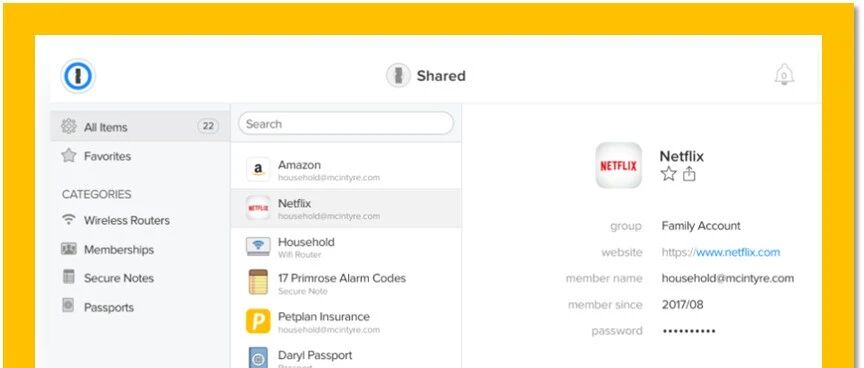Click the Wireless Routers wifi icon
Viewport: 864px width, 368px height.
pyautogui.click(x=68, y=219)
